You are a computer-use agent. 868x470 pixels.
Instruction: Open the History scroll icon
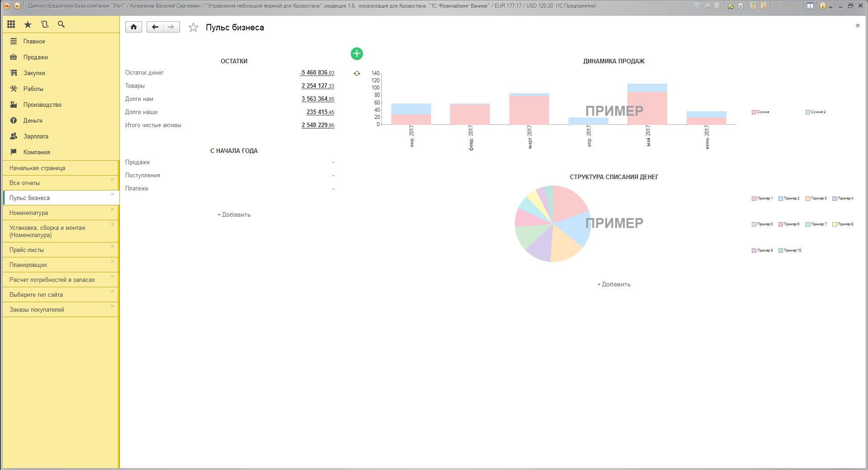44,24
